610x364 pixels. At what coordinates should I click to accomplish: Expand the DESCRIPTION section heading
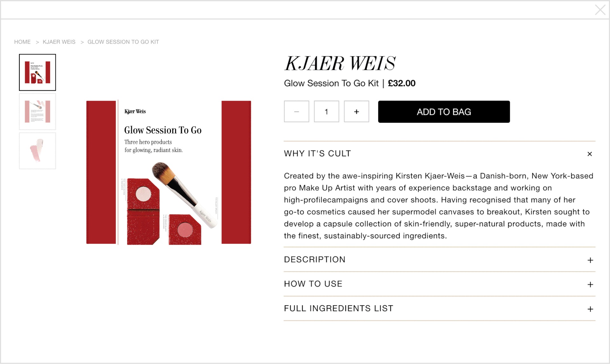pos(315,260)
